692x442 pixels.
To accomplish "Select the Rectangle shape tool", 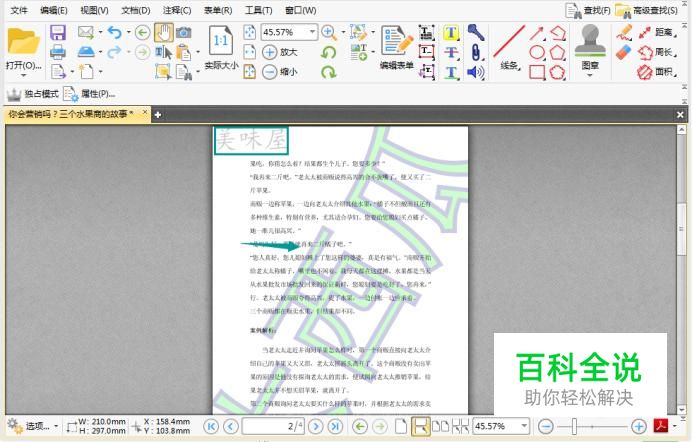I will 537,72.
